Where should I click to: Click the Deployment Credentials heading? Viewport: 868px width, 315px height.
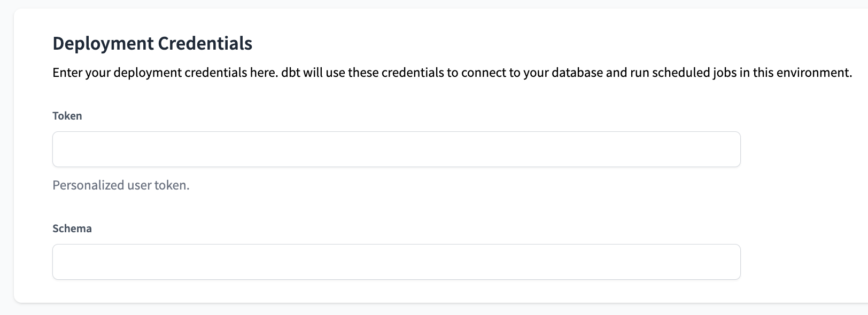(152, 43)
